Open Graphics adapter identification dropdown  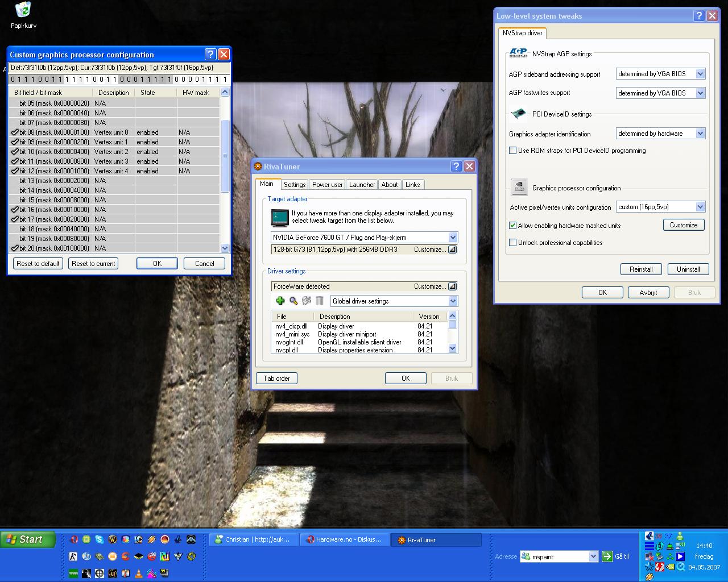click(700, 134)
